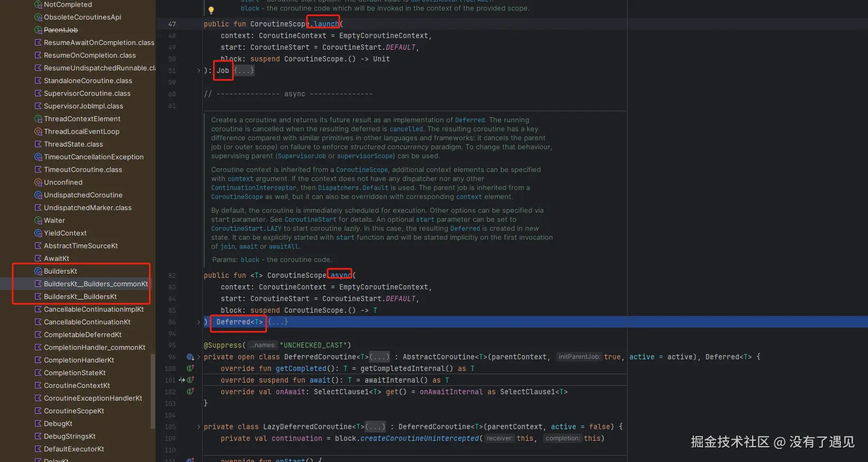Click the DebugKt Kotlin file icon
Screen dimensions: 868x462
pos(38,423)
